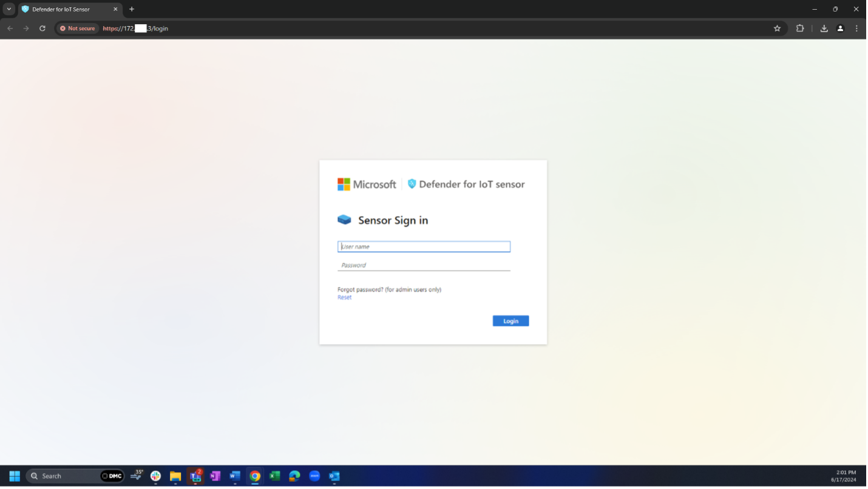
Task: Go back to the previous page
Action: (10, 29)
